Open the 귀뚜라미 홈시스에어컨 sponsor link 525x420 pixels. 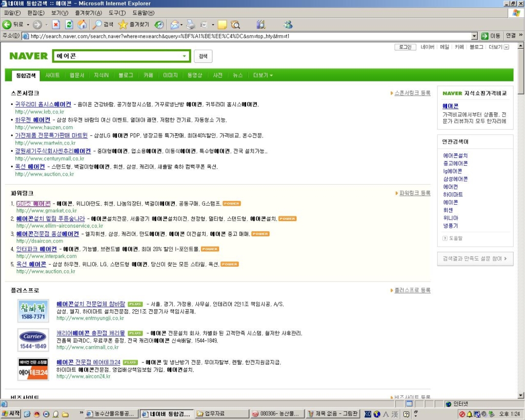pos(43,104)
